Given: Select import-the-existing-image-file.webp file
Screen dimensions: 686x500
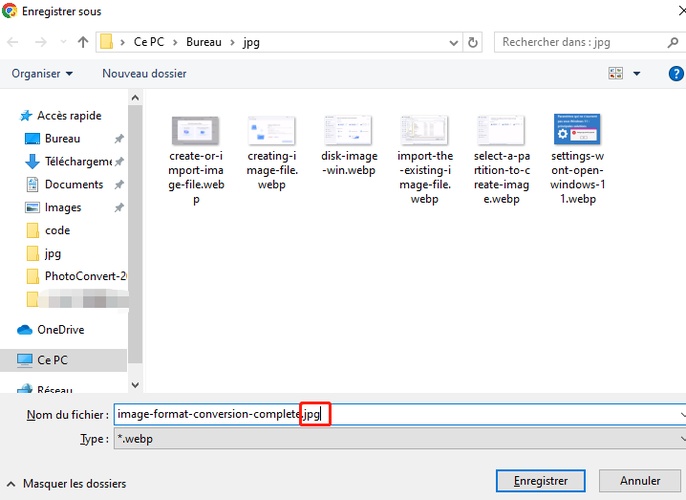Looking at the screenshot, I should pyautogui.click(x=425, y=160).
